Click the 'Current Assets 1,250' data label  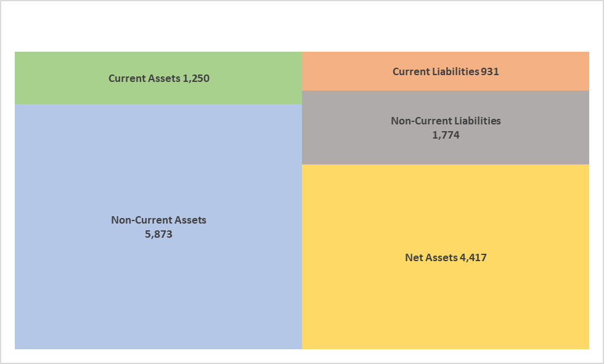click(159, 78)
